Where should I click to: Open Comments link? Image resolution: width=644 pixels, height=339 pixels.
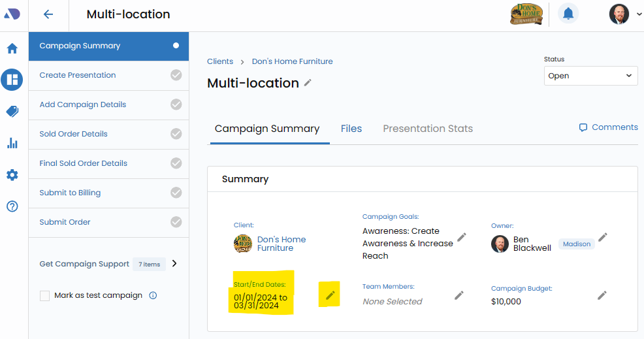608,127
